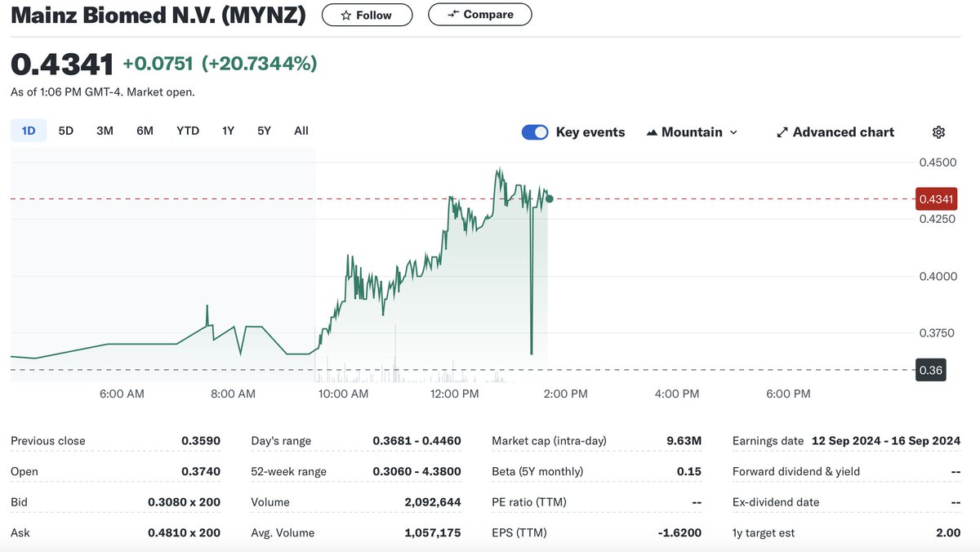Select the 1D range tab
The height and width of the screenshot is (552, 980).
coord(29,131)
